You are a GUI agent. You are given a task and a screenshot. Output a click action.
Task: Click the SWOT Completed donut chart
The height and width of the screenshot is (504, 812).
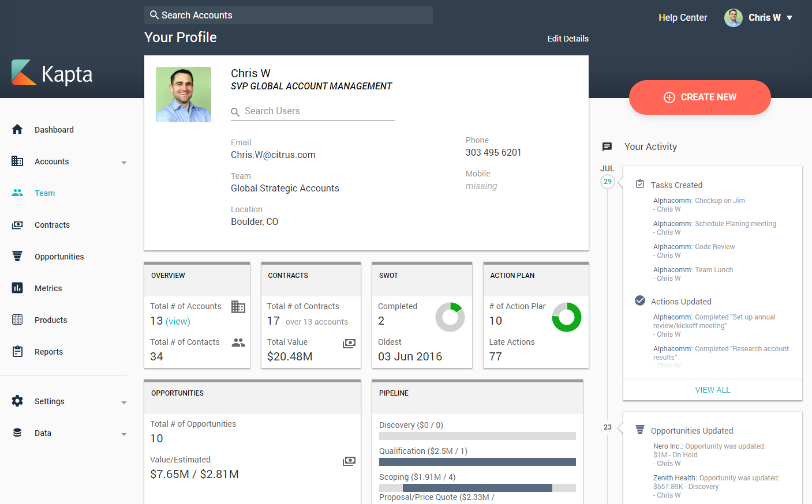[450, 317]
